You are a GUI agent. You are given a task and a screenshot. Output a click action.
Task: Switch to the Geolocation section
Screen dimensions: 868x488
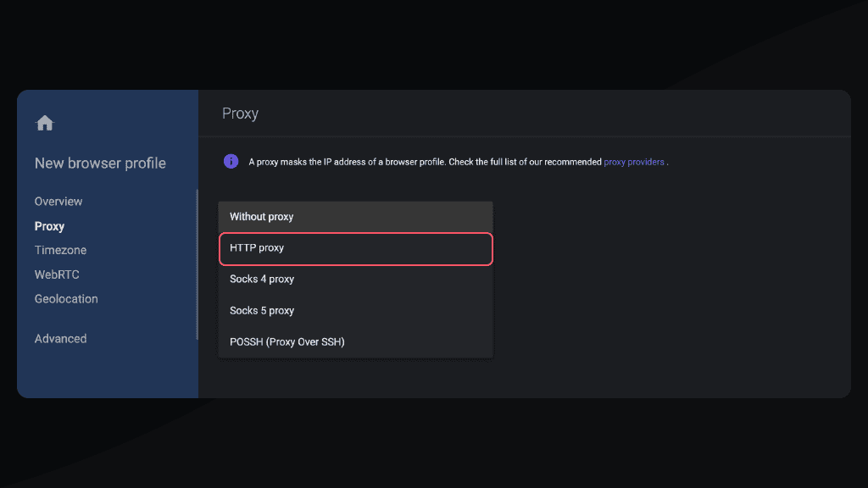(x=66, y=299)
